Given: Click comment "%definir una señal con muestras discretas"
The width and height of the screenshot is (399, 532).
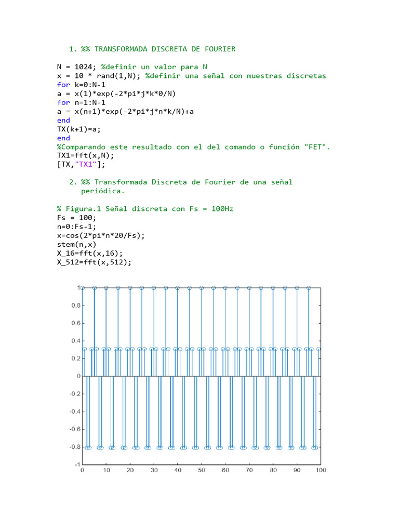Looking at the screenshot, I should 236,76.
